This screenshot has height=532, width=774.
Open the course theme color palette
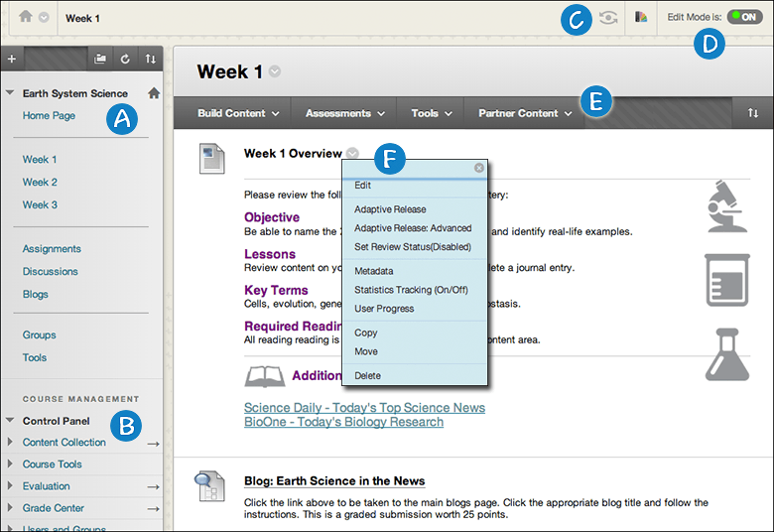[x=641, y=17]
